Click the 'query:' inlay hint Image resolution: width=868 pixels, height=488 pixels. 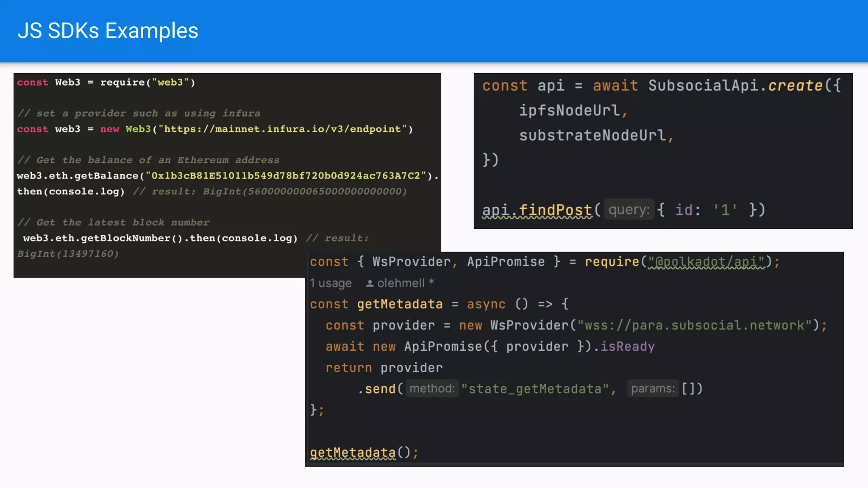(629, 210)
